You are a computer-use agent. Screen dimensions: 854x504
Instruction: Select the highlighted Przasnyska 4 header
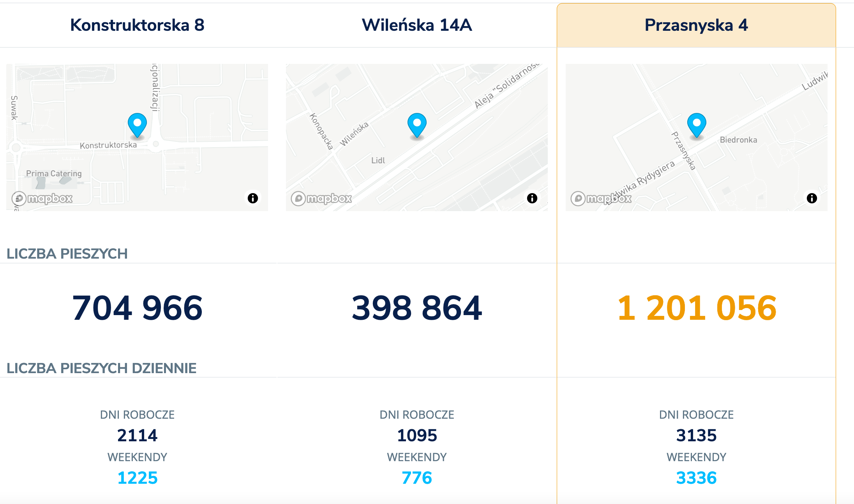[696, 25]
